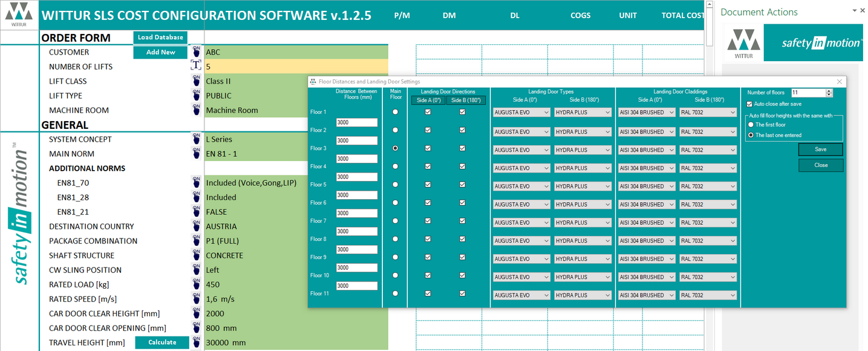Open Floor 11 RAL 7032 cladding dropdown

click(708, 295)
